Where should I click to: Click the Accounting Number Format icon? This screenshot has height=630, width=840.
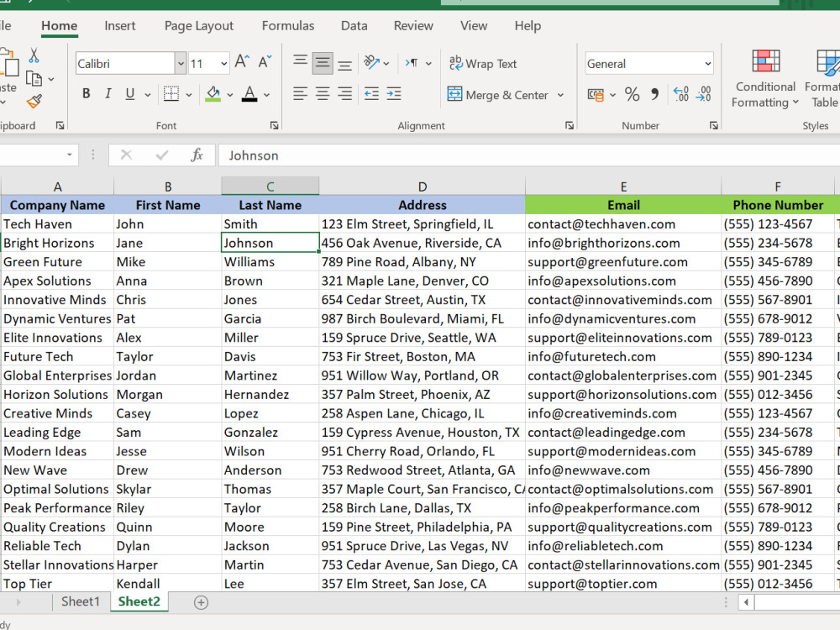[596, 95]
